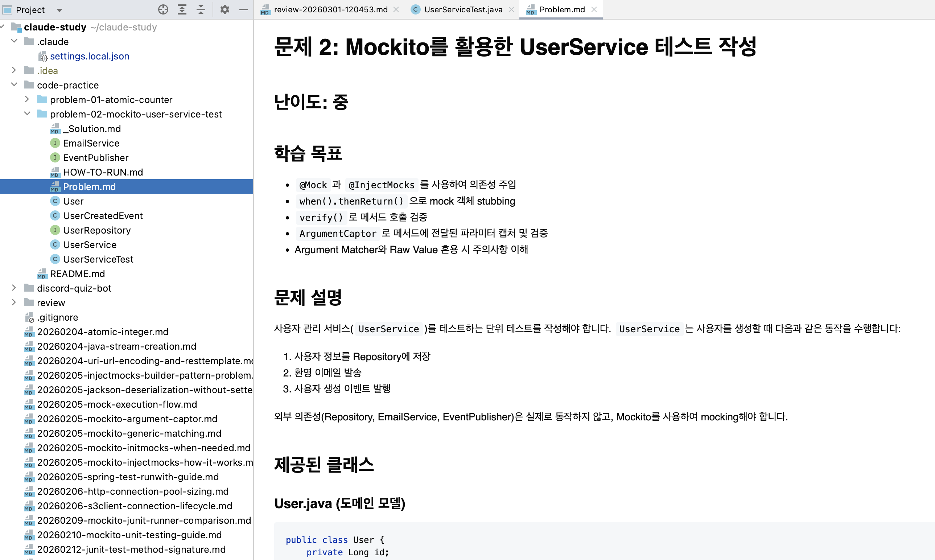Collapse problem-02-mockito-user-service-test folder
Screen dimensions: 935x560
pyautogui.click(x=27, y=114)
